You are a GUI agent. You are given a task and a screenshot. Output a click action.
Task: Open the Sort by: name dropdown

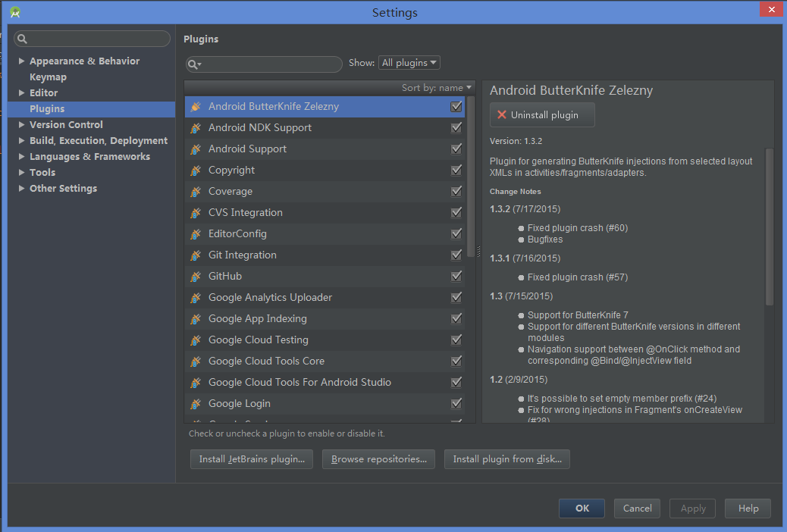click(x=437, y=88)
